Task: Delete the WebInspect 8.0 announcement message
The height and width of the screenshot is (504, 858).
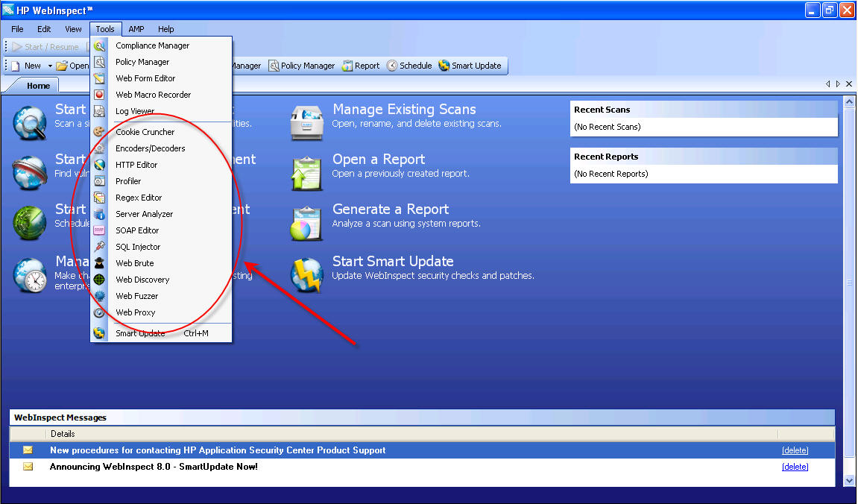Action: pyautogui.click(x=795, y=467)
